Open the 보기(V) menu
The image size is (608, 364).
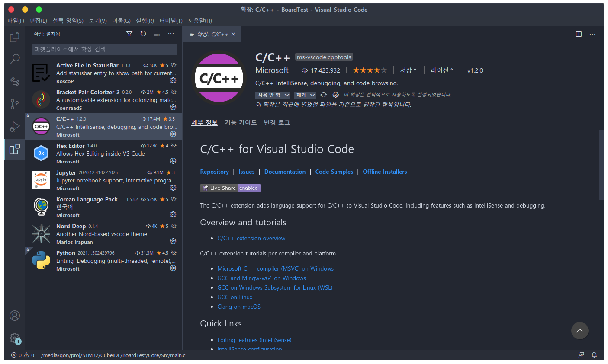[98, 21]
